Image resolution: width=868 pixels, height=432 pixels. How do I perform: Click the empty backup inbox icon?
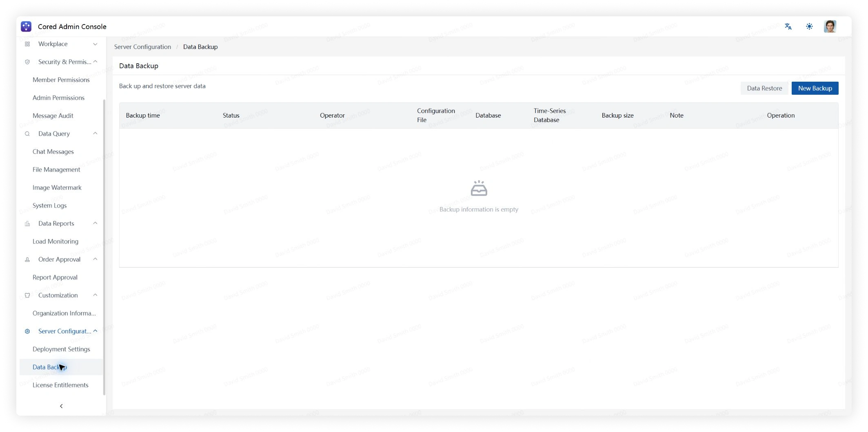(479, 188)
